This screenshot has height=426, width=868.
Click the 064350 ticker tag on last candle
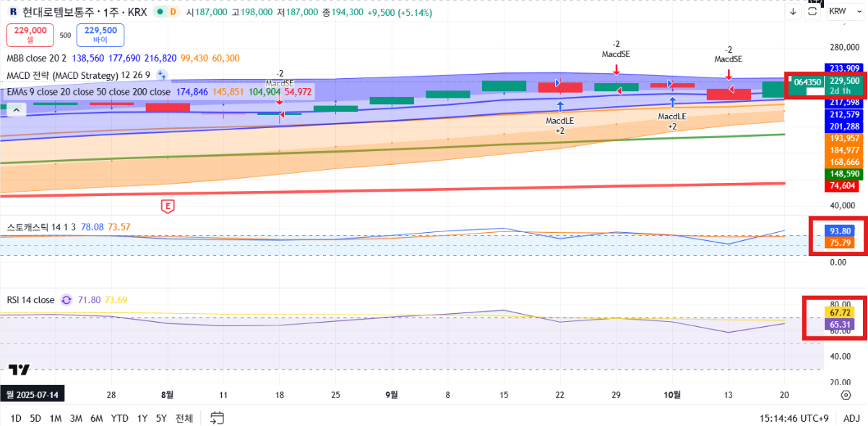pos(807,82)
